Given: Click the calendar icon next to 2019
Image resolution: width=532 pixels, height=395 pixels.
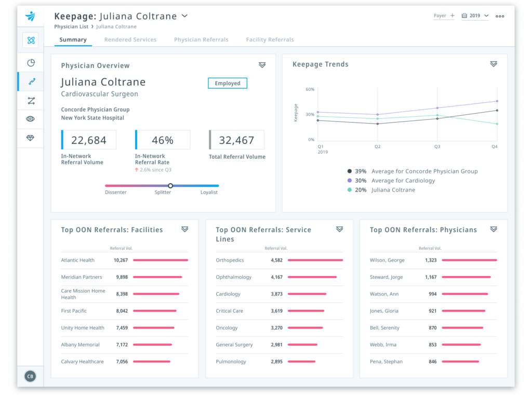Looking at the screenshot, I should [x=464, y=16].
